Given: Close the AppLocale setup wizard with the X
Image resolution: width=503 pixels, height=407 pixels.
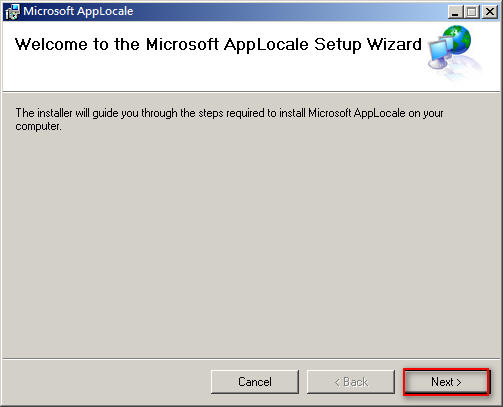Looking at the screenshot, I should coord(490,12).
